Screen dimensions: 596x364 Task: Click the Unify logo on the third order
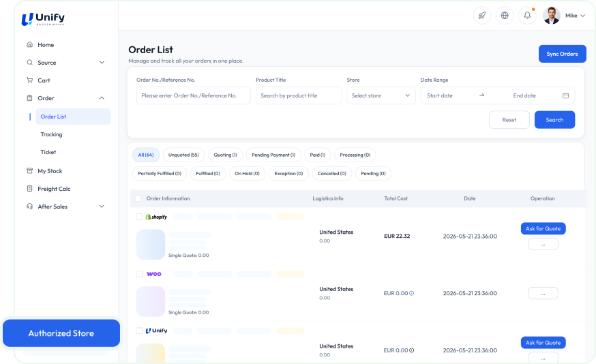tap(157, 331)
